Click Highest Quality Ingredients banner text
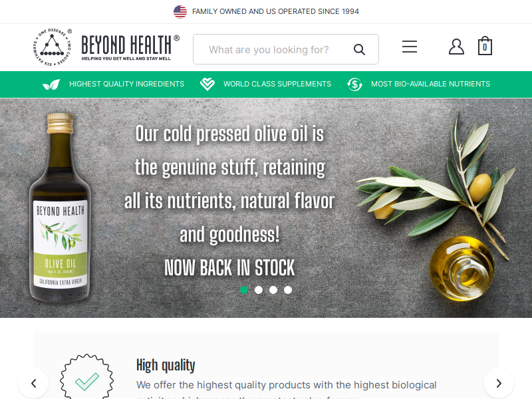The width and height of the screenshot is (532, 399). [126, 84]
